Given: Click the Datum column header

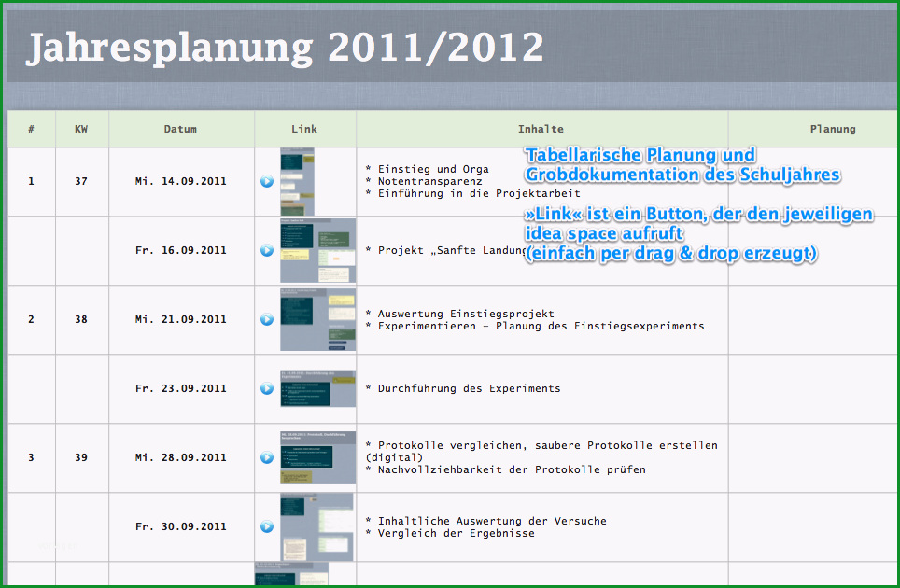Looking at the screenshot, I should coord(181,129).
